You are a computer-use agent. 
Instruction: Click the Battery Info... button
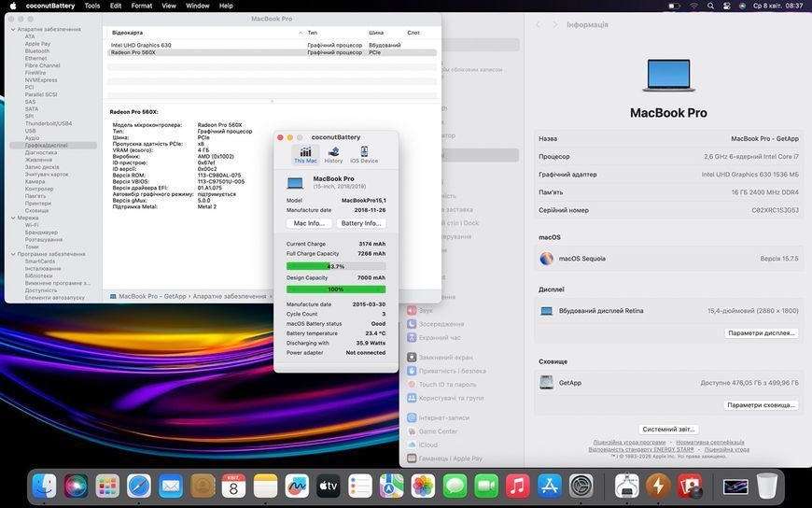point(361,223)
